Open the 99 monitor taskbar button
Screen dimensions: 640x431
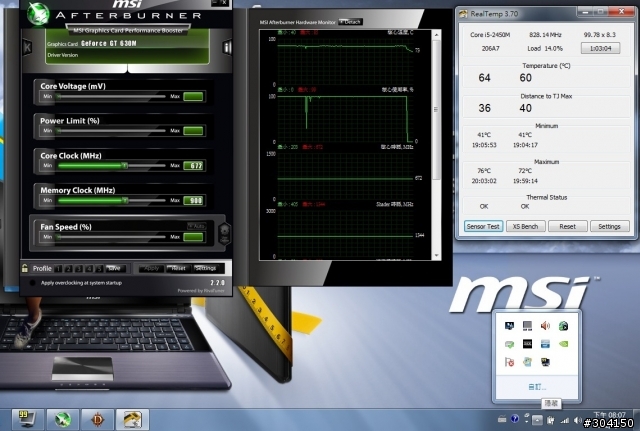coord(27,419)
